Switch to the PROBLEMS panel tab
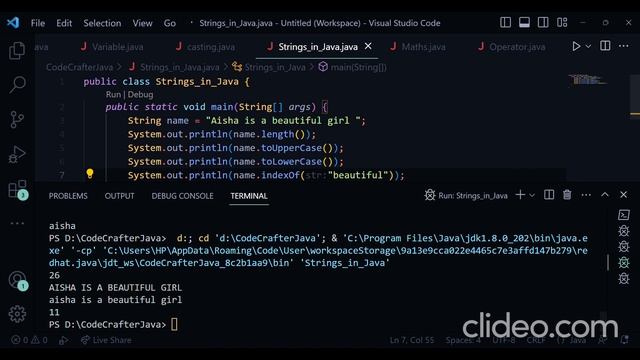 pos(68,196)
